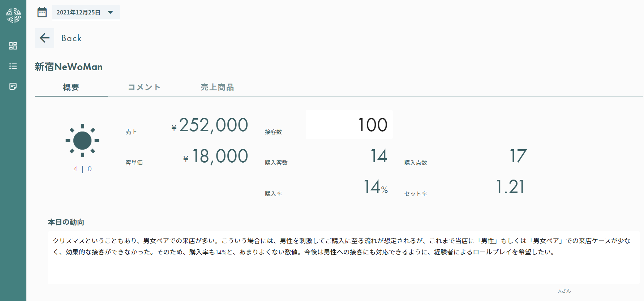
Task: Click the 購入率 label
Action: click(274, 194)
